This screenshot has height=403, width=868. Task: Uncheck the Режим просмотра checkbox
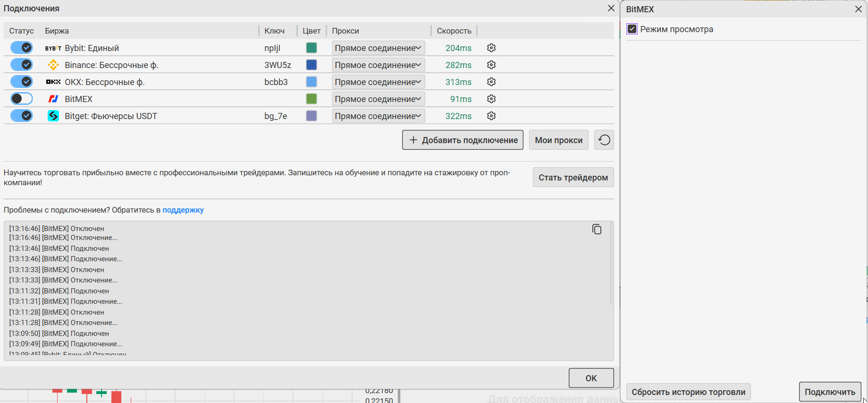[x=632, y=29]
